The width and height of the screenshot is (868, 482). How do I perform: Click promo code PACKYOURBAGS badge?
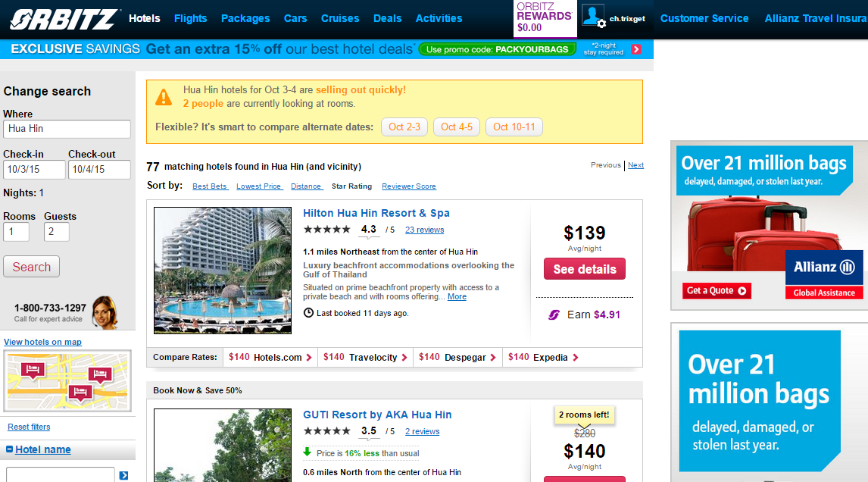497,49
